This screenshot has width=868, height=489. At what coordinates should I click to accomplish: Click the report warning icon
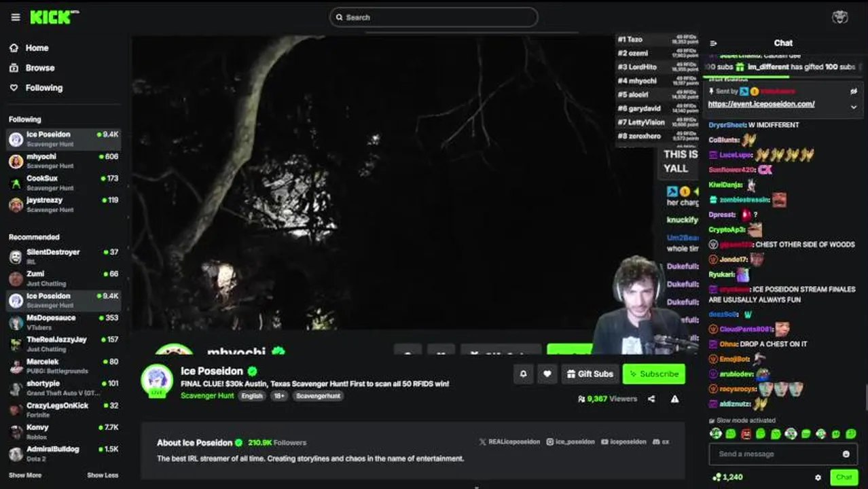674,399
